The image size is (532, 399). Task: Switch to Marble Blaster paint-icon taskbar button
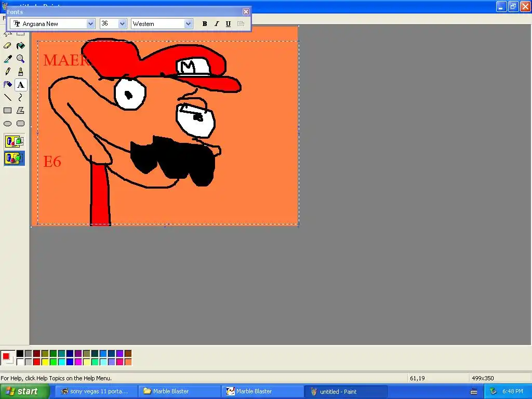pos(262,392)
